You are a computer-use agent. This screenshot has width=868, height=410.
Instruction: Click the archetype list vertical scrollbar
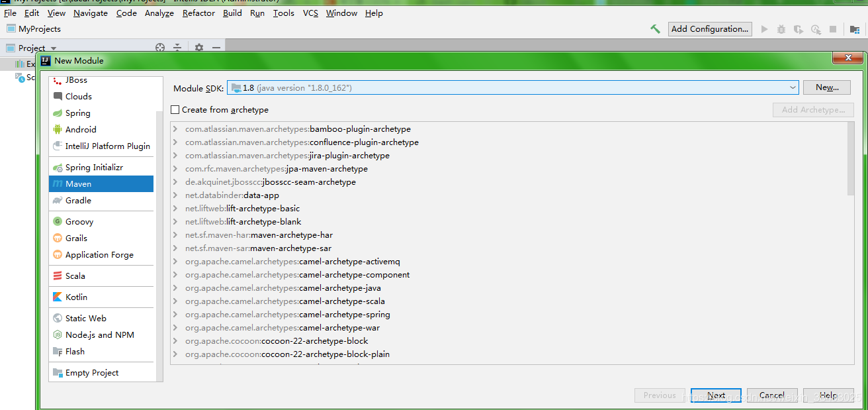(x=851, y=159)
